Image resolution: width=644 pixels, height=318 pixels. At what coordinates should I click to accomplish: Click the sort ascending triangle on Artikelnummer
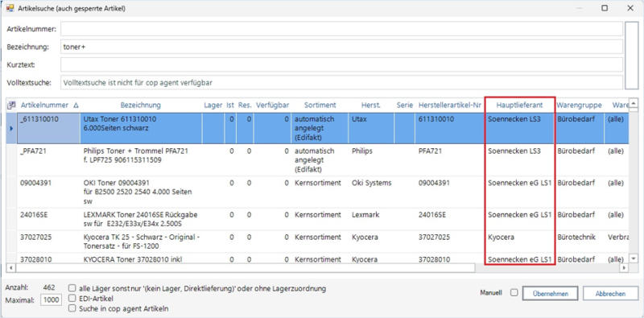(x=76, y=105)
